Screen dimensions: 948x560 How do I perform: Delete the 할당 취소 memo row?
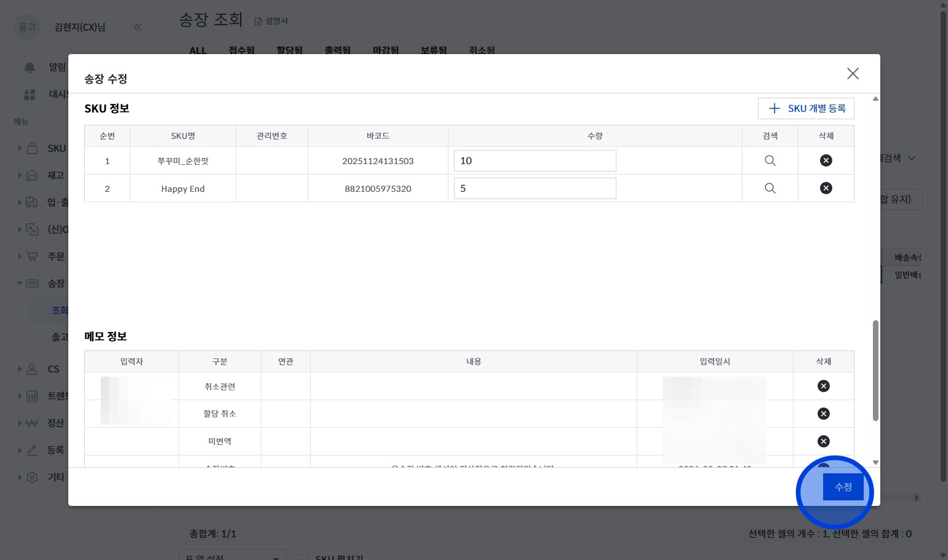coord(824,414)
